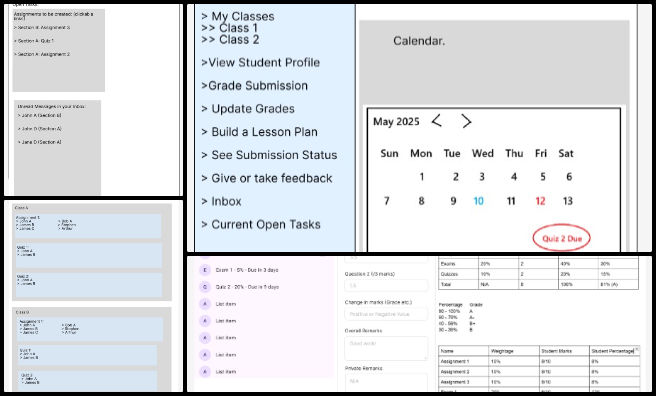Select the first 'List item' avatar icon

pyautogui.click(x=205, y=304)
